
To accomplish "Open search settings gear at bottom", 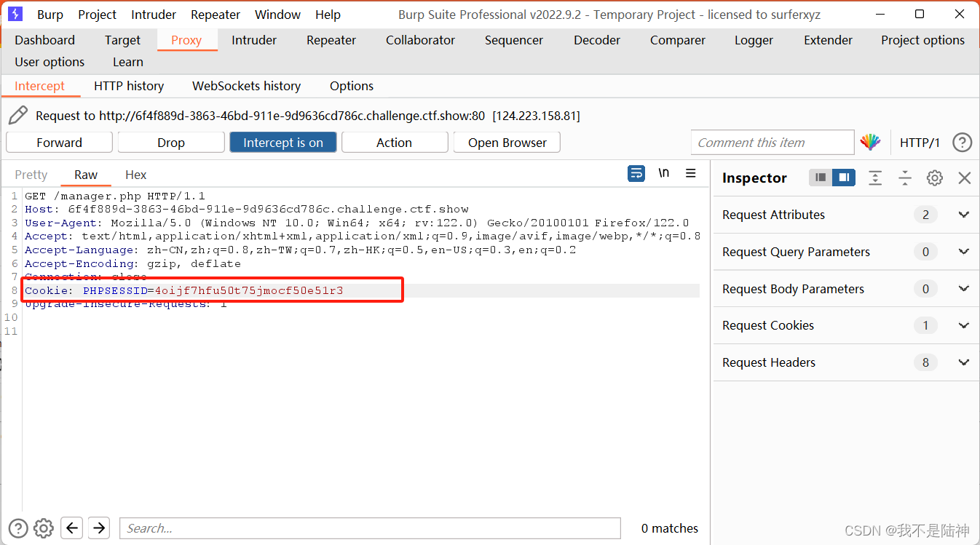I will tap(44, 528).
